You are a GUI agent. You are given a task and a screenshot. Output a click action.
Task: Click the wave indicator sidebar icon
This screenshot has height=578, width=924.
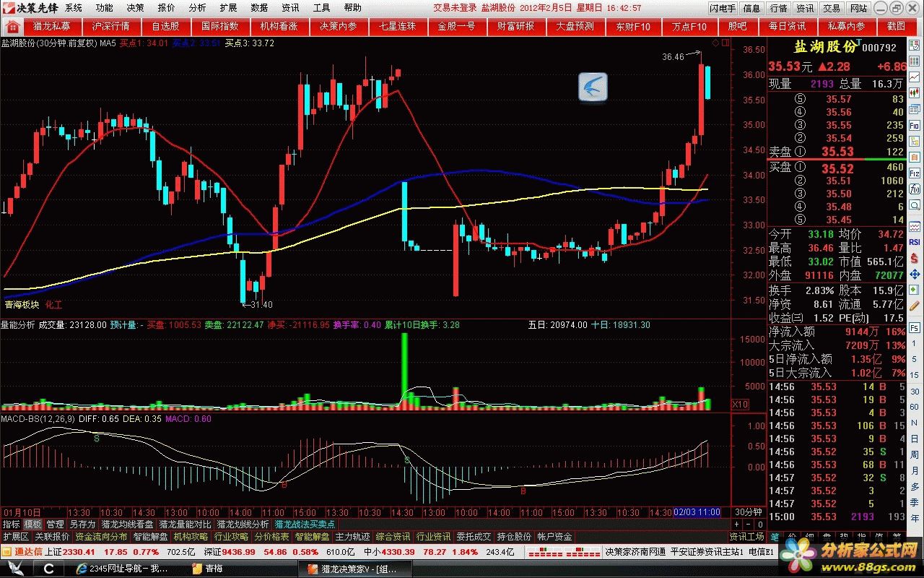pyautogui.click(x=915, y=225)
